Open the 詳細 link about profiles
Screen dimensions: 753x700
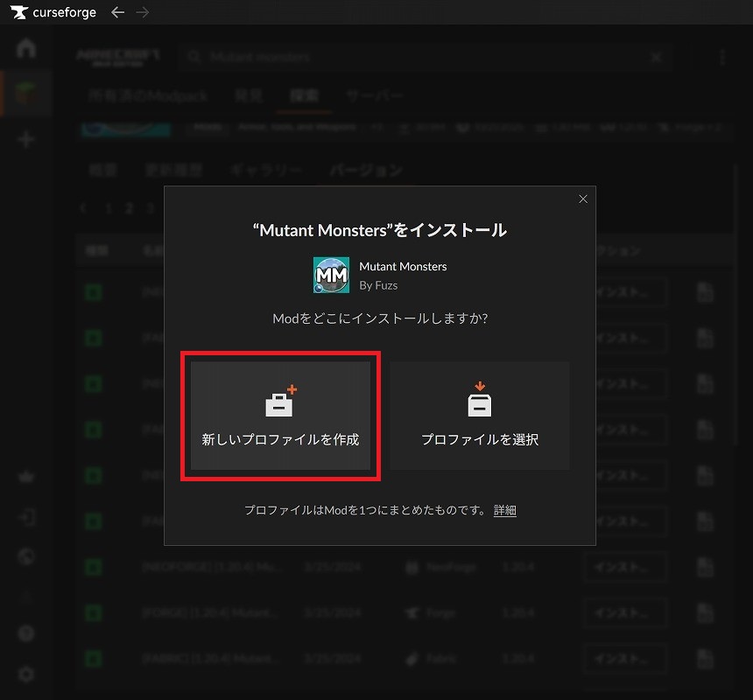[504, 510]
